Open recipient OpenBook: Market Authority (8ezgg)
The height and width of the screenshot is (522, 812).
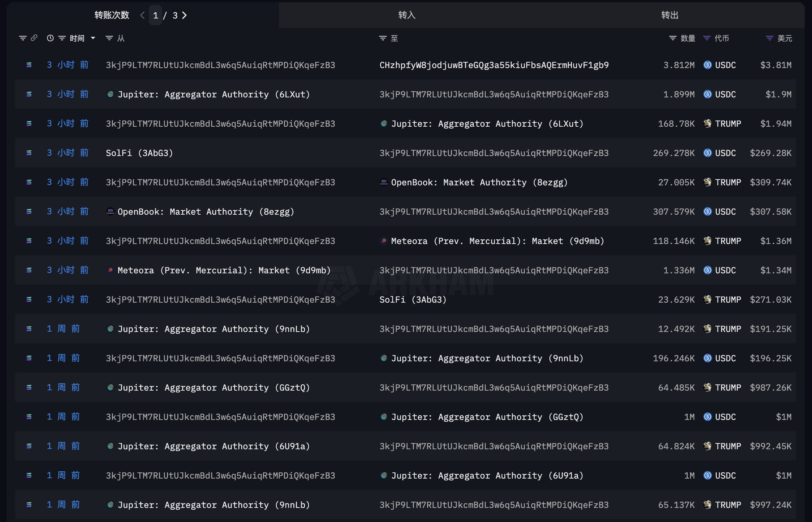click(x=480, y=182)
